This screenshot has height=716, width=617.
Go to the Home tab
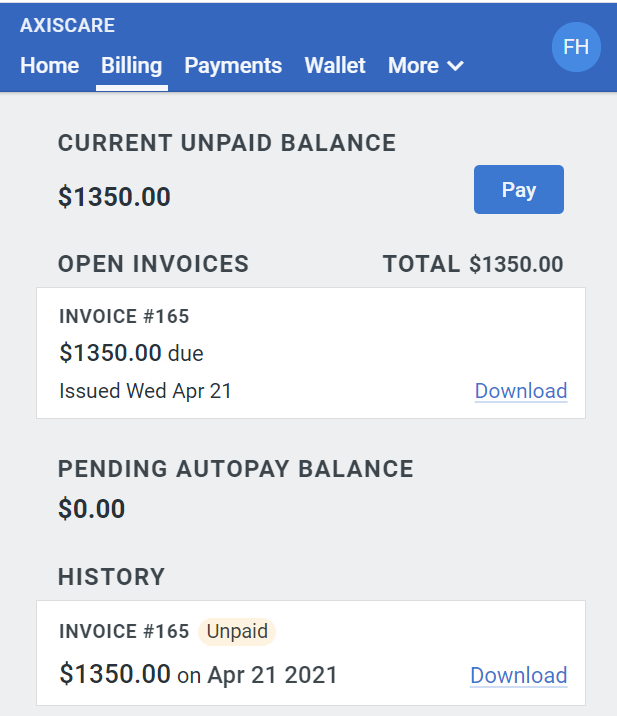(49, 65)
